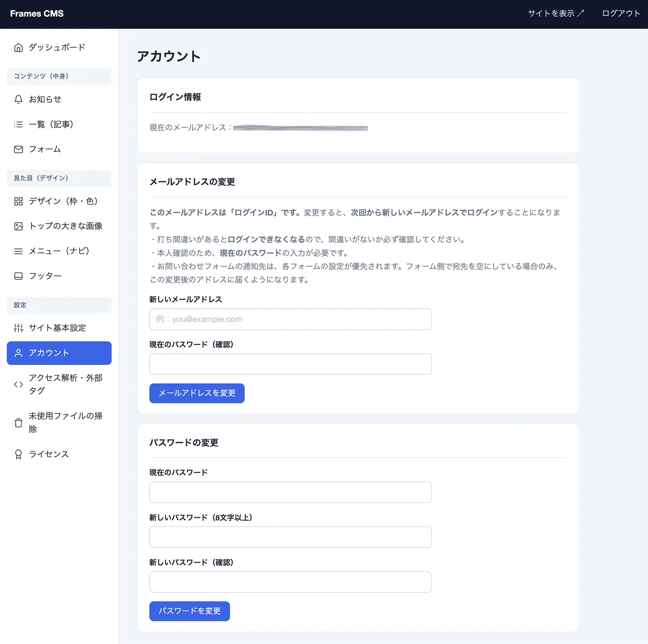This screenshot has height=644, width=648.
Task: Click the image icon for トップの大きな画像
Action: point(18,226)
